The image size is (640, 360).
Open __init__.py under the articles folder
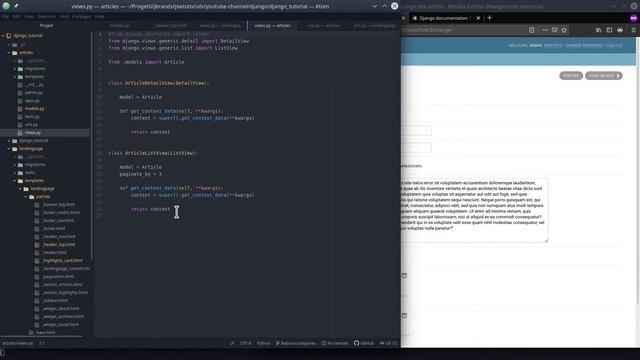pyautogui.click(x=34, y=85)
